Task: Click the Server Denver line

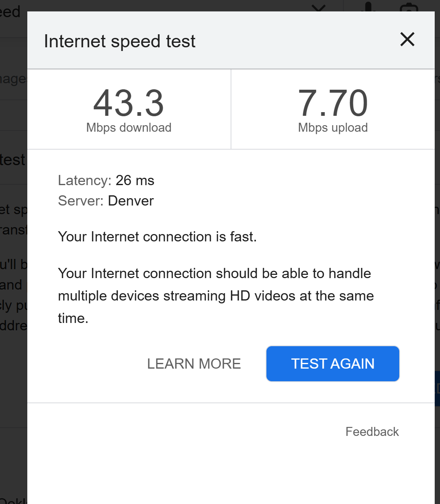Action: tap(106, 201)
